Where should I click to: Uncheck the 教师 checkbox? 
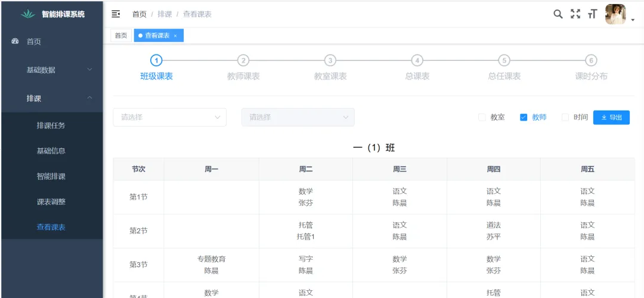[524, 118]
